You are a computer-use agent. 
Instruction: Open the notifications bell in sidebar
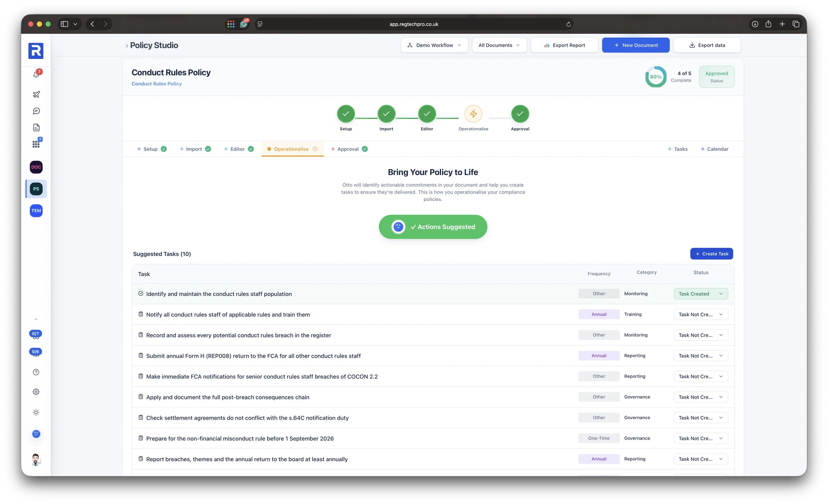36,74
